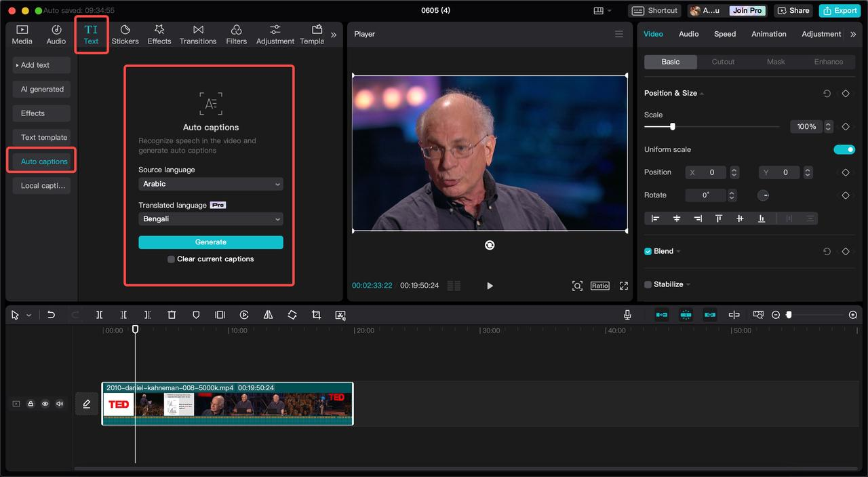Open the Shortcut keyboard panel
Viewport: 868px width, 477px height.
(x=654, y=10)
